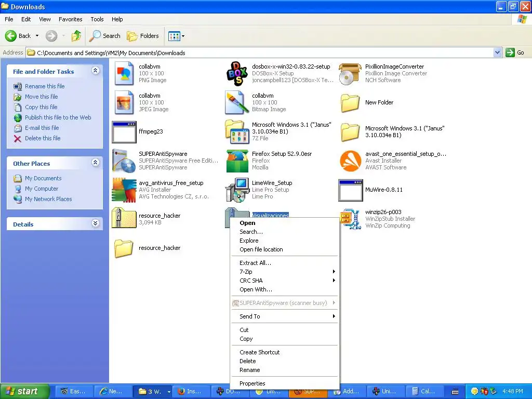Open the Back history dropdown arrow
Screen dimensions: 532x399
[37, 36]
